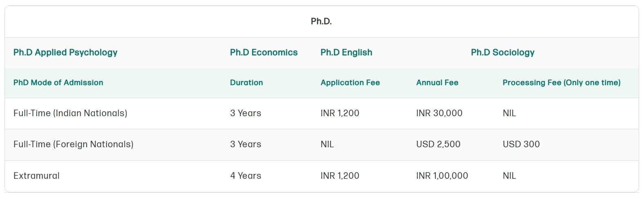Click the USD 300 processing fee cell
The height and width of the screenshot is (198, 644).
tap(521, 144)
